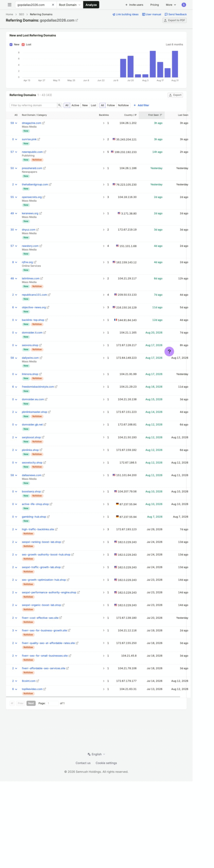Click the search magnifier icon in filter
This screenshot has width=214, height=868.
[x=59, y=105]
